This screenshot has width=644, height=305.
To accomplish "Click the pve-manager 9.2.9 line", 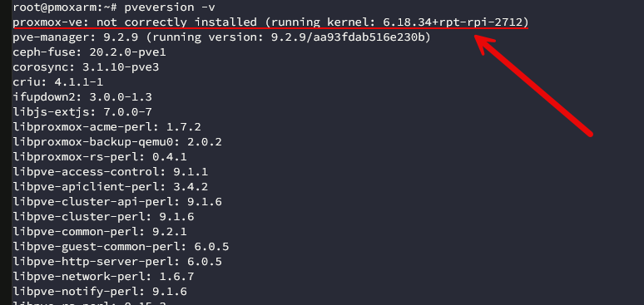I will point(222,37).
